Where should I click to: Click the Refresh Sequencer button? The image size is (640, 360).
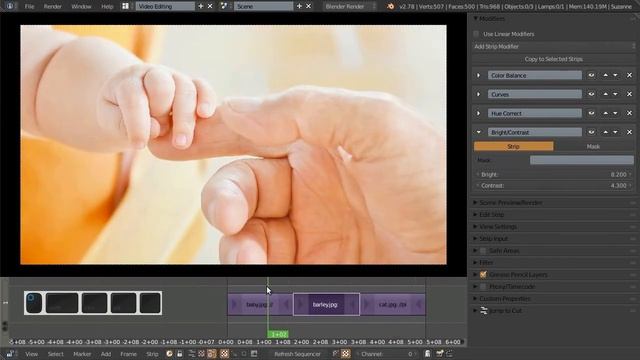coord(297,354)
